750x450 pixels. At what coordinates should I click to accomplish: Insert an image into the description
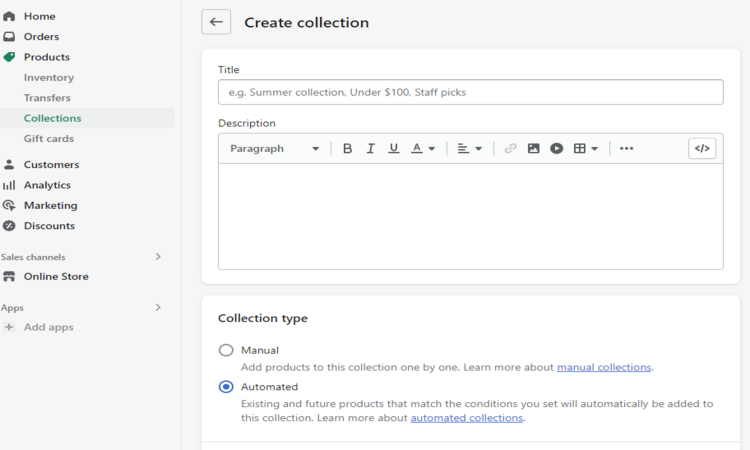tap(533, 148)
